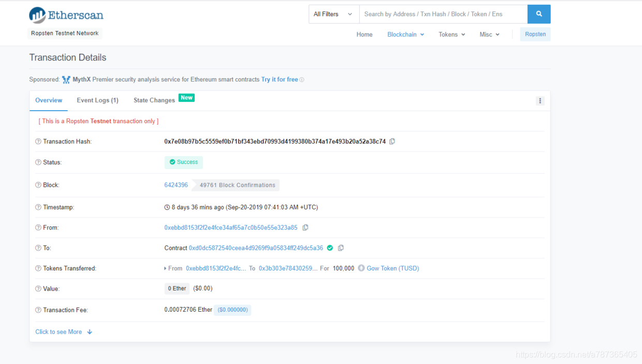642x364 pixels.
Task: Expand the Blockchain menu
Action: [x=405, y=35]
